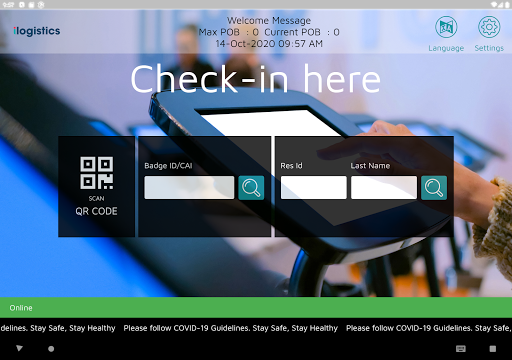Click the Badge ID/CAI label
Viewport: 512px width, 360px height.
pyautogui.click(x=168, y=166)
